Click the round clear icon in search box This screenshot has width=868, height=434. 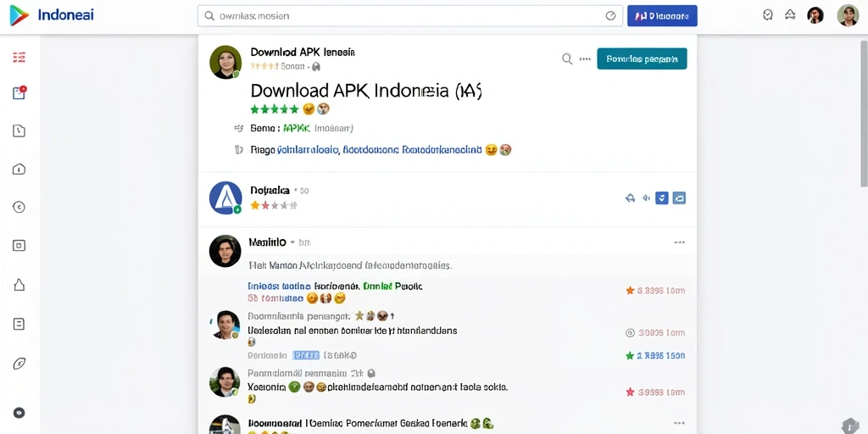coord(610,16)
